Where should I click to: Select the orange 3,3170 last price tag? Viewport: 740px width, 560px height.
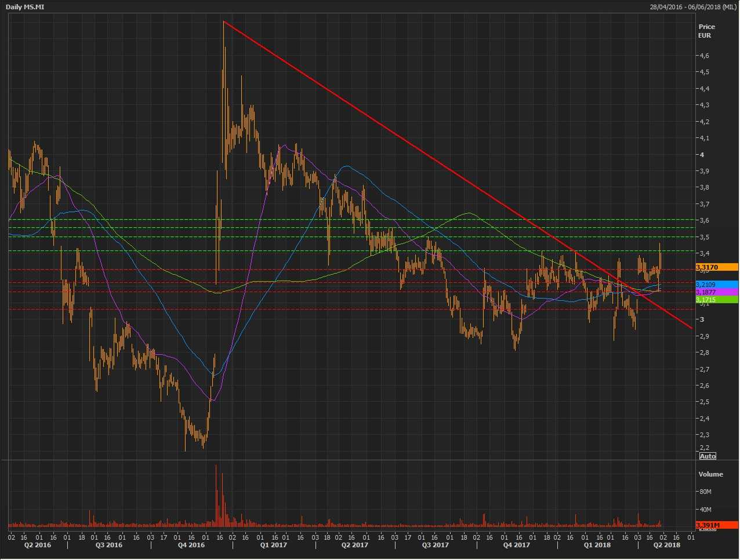coord(716,267)
